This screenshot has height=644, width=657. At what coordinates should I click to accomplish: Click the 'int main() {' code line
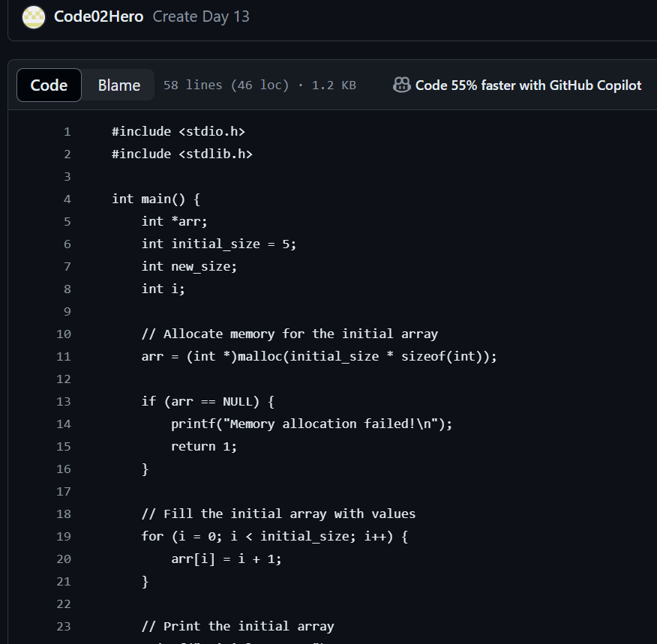(156, 199)
